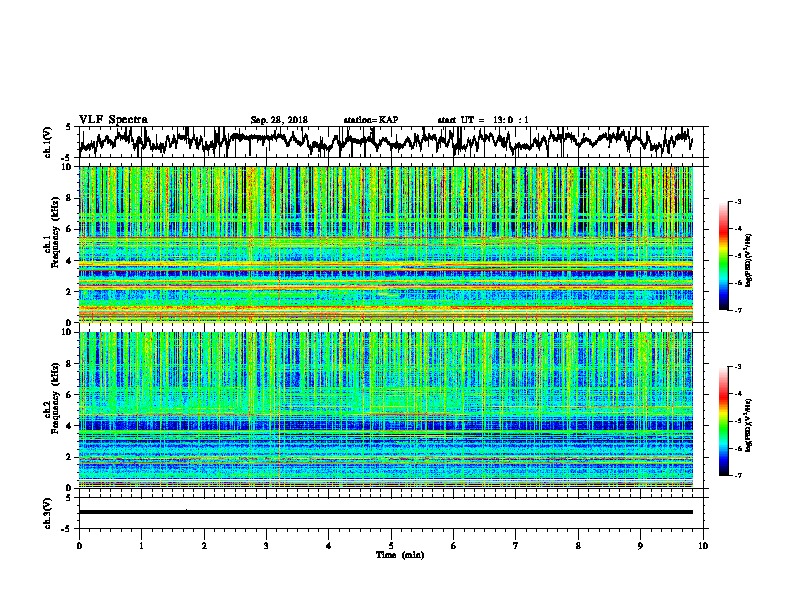The height and width of the screenshot is (612, 792).
Task: Click the ch.1 colorbar "-3" tick label
Action: [x=738, y=201]
